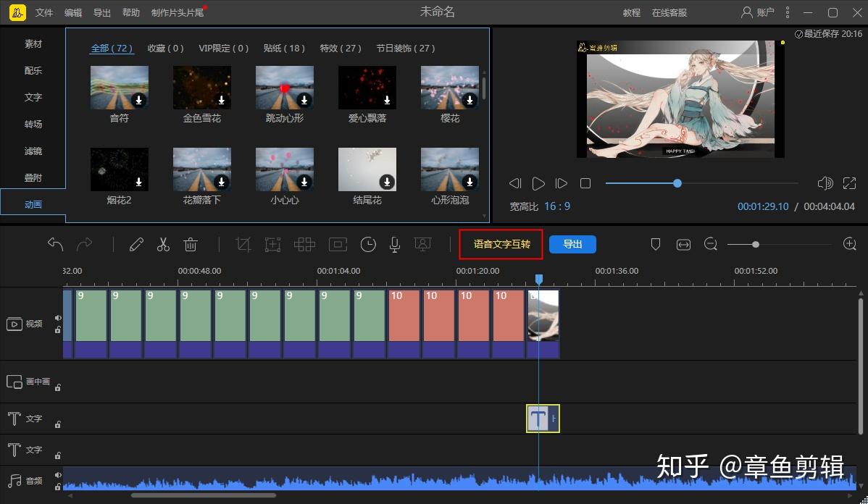
Task: Open the 文件 menu
Action: point(44,12)
